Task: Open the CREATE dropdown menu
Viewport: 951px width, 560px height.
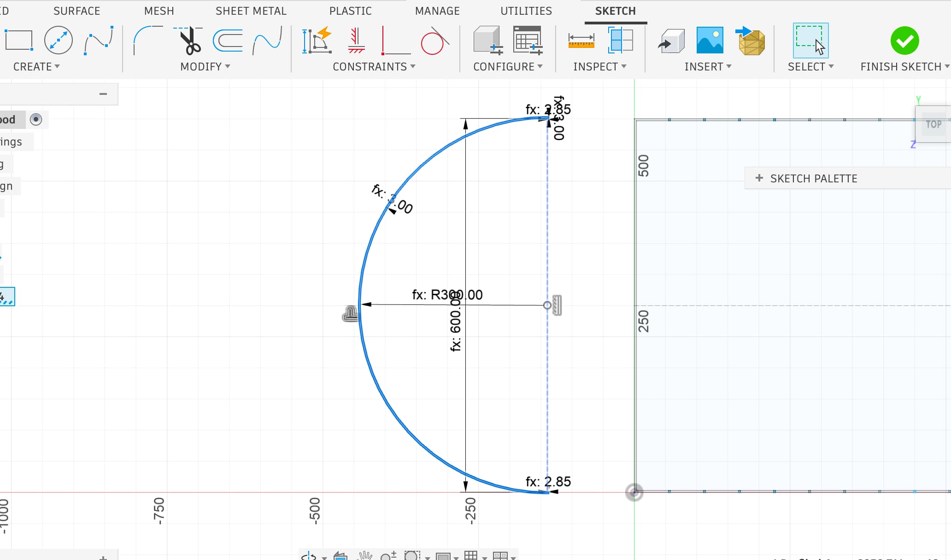Action: pos(36,67)
